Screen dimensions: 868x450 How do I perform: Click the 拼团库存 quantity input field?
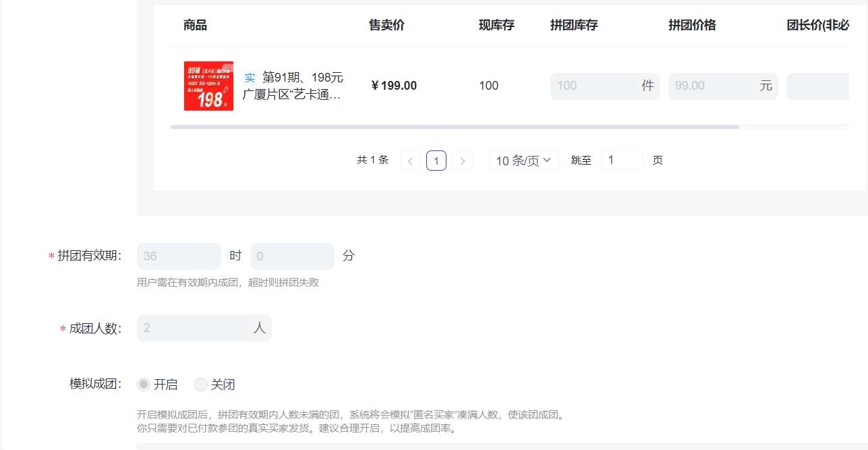605,86
